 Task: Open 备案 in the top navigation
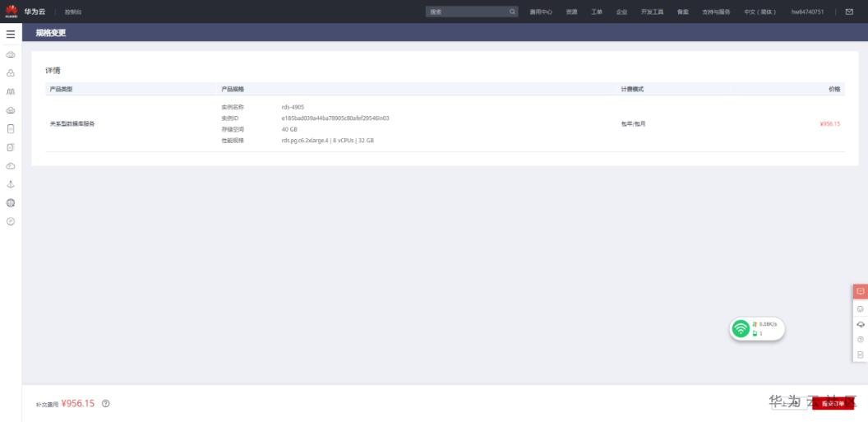[x=682, y=12]
